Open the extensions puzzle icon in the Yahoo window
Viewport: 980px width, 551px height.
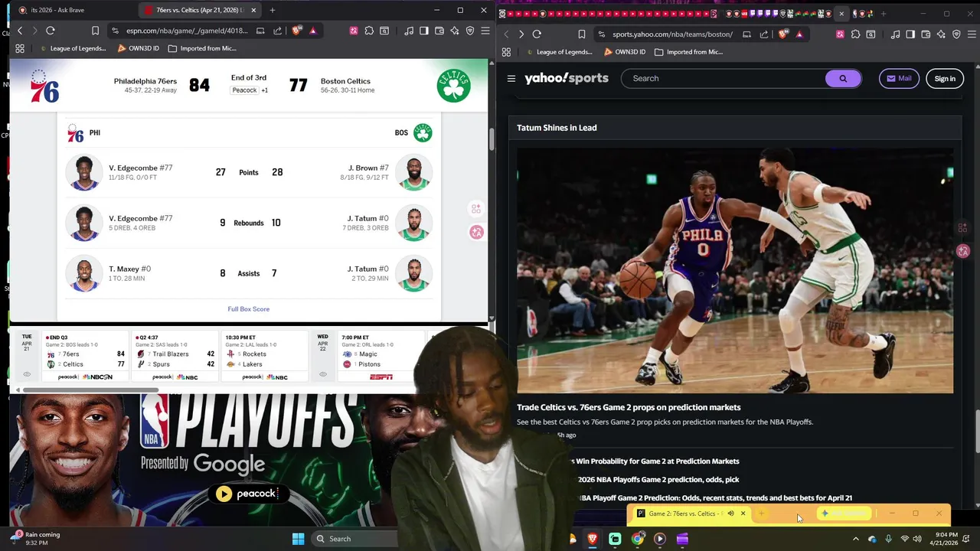tap(855, 34)
